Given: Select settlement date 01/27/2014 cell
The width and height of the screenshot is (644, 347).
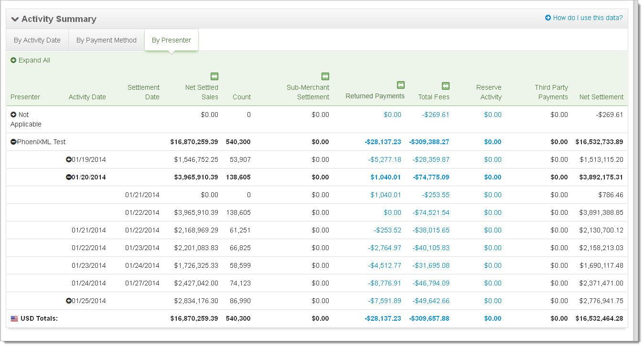Looking at the screenshot, I should (x=142, y=283).
